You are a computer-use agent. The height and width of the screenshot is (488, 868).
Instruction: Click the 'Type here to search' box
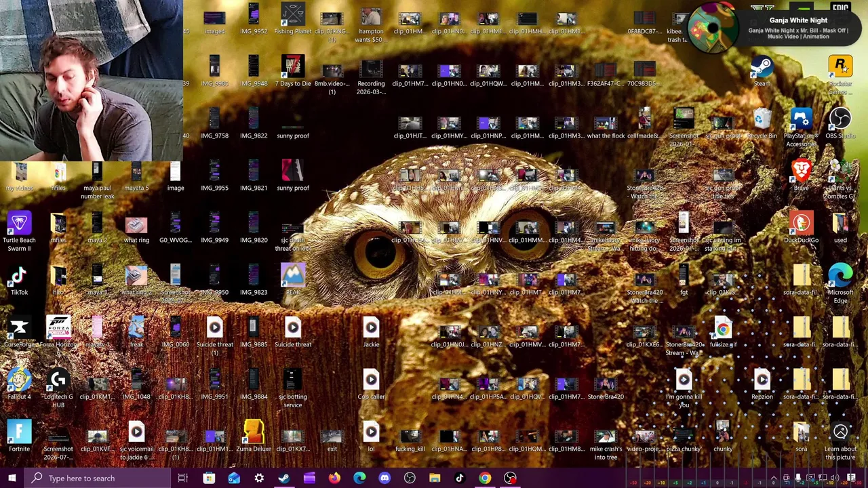pos(98,478)
